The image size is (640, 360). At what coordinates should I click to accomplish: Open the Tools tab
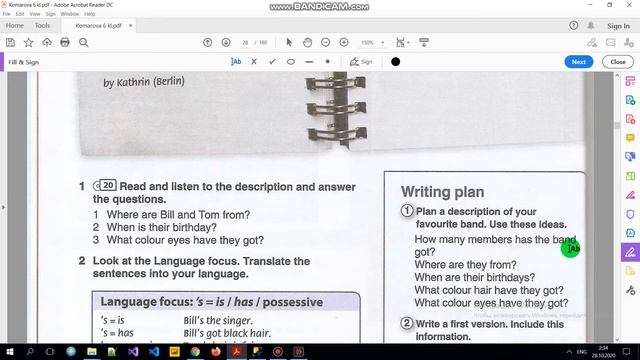(42, 25)
